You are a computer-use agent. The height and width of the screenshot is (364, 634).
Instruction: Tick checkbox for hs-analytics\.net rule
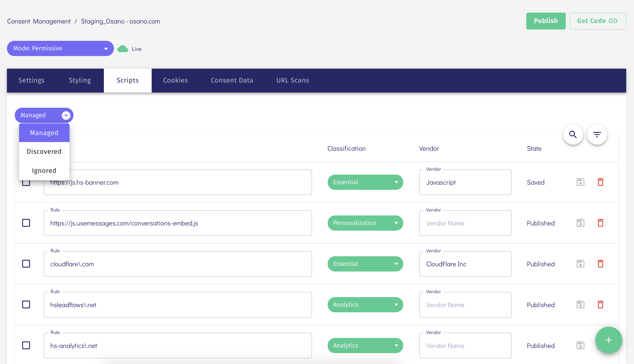[x=26, y=345]
